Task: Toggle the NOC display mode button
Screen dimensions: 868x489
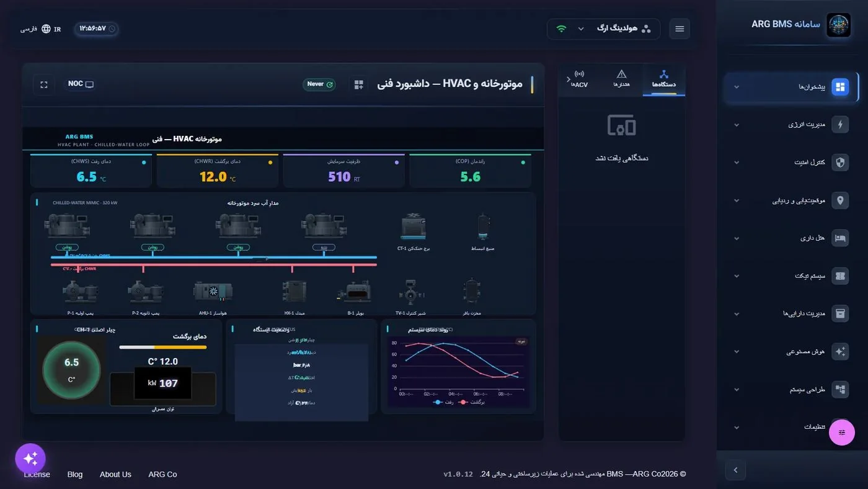Action: pyautogui.click(x=80, y=84)
